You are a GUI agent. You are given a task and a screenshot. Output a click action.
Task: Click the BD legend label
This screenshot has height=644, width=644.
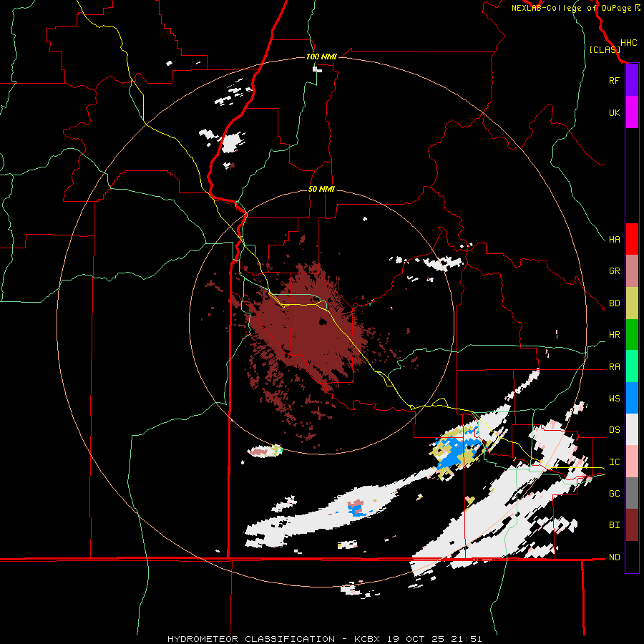pyautogui.click(x=614, y=303)
